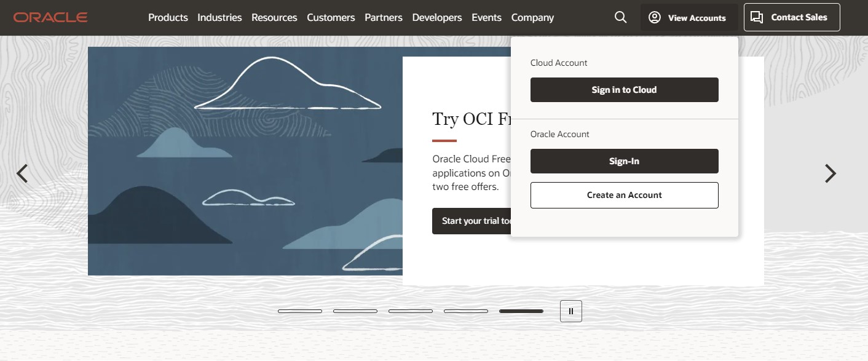Open the Resources menu

tap(274, 18)
